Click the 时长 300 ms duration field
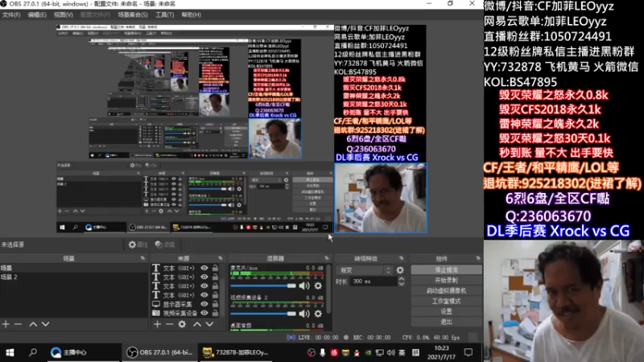The image size is (644, 362). click(374, 282)
